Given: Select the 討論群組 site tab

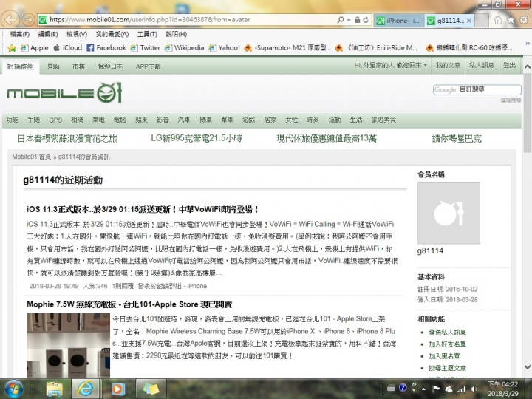Looking at the screenshot, I should click(x=21, y=66).
